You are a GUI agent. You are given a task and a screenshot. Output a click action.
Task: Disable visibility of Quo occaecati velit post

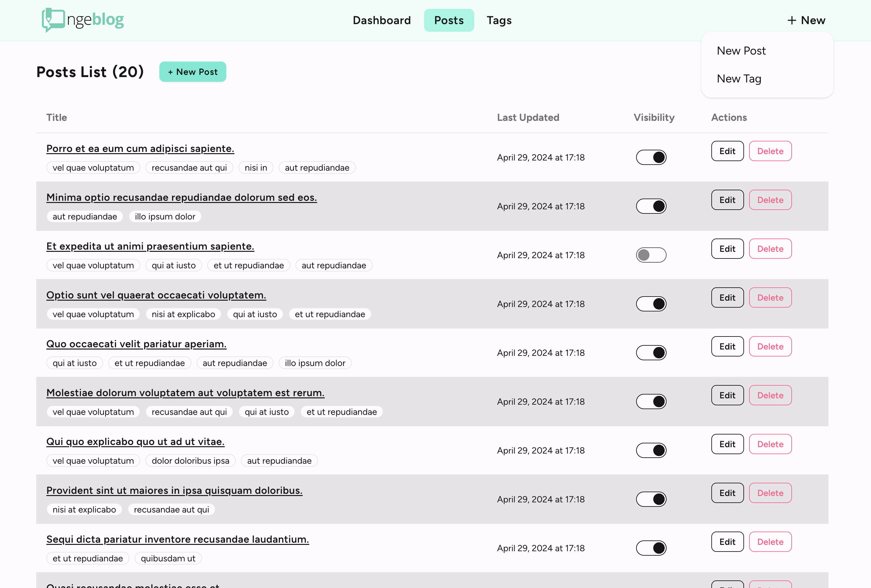click(x=651, y=353)
